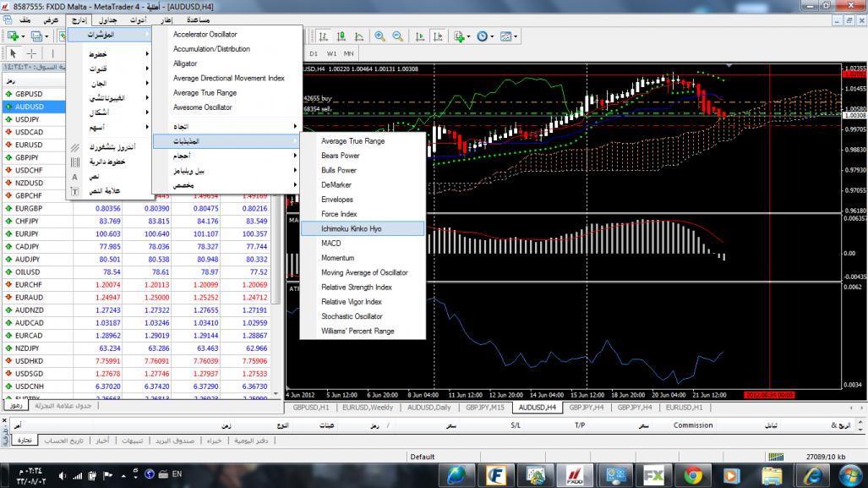
Task: Open the periodicity clock dropdown
Action: point(485,36)
